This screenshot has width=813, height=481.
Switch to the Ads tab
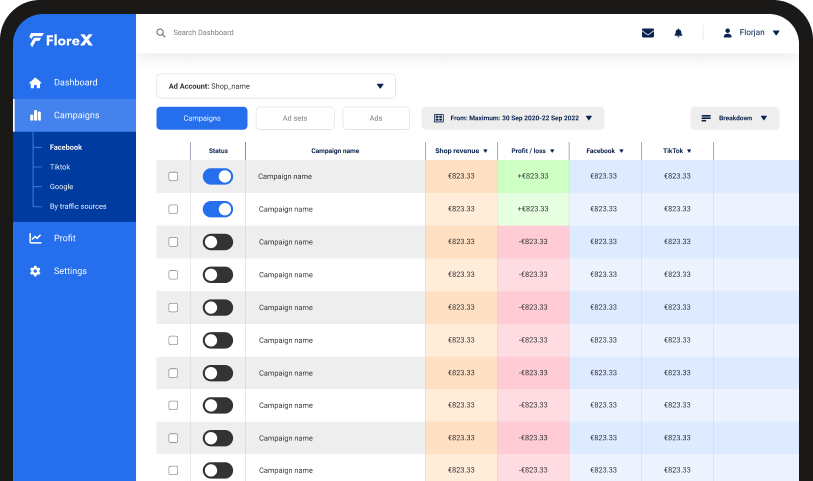pos(376,118)
